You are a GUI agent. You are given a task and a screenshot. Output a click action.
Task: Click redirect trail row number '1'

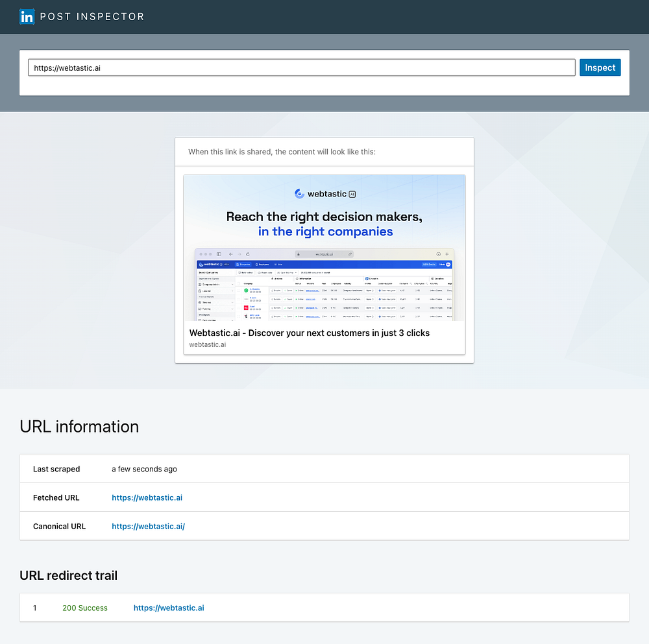[x=35, y=608]
